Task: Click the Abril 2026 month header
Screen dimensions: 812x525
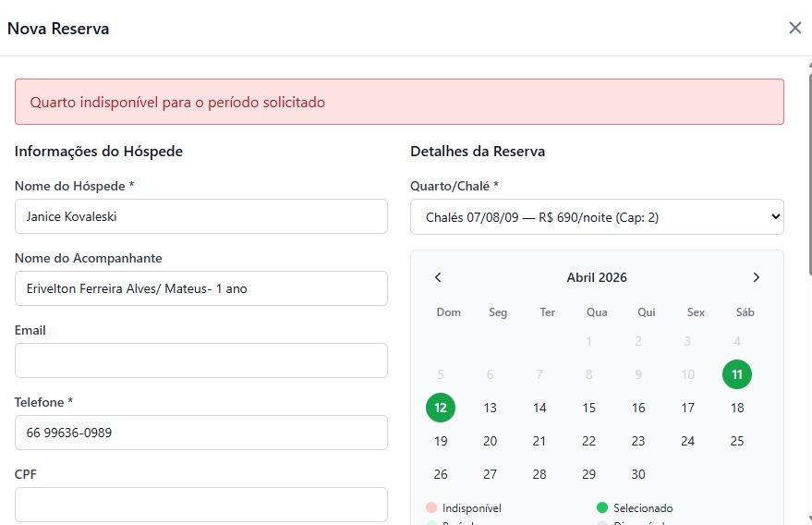Action: point(597,277)
